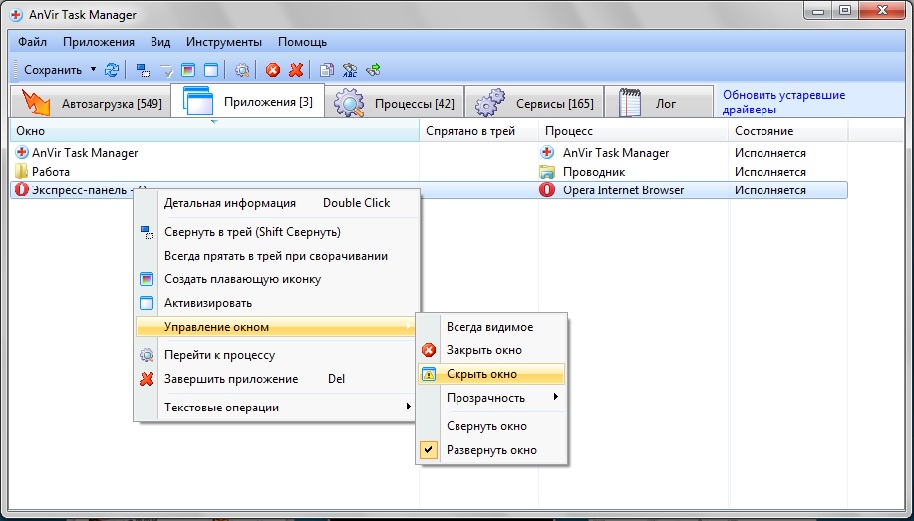Click the AnVir icon in the Процесс column
Image resolution: width=914 pixels, height=521 pixels.
coord(547,153)
